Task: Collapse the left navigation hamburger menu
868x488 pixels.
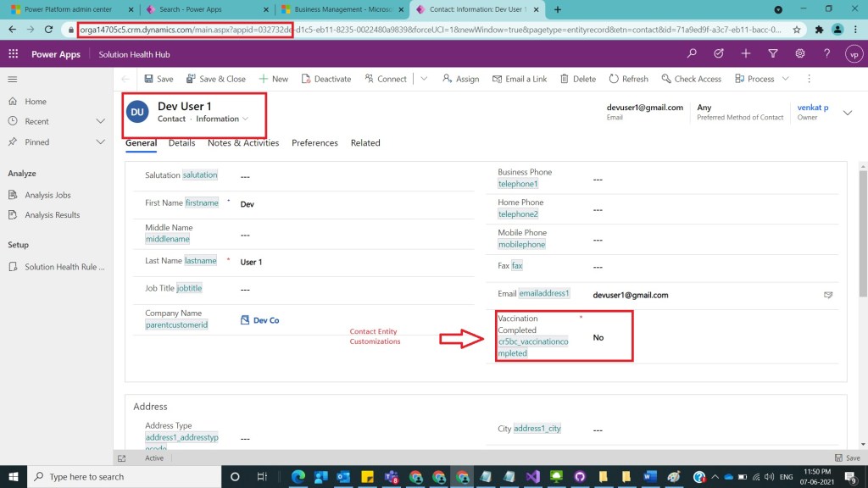Action: [x=13, y=79]
